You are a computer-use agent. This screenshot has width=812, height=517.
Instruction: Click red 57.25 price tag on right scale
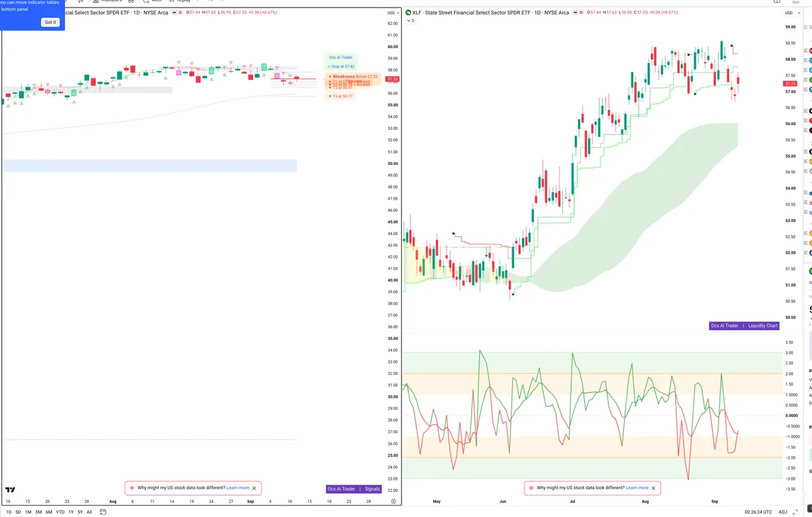tap(790, 84)
